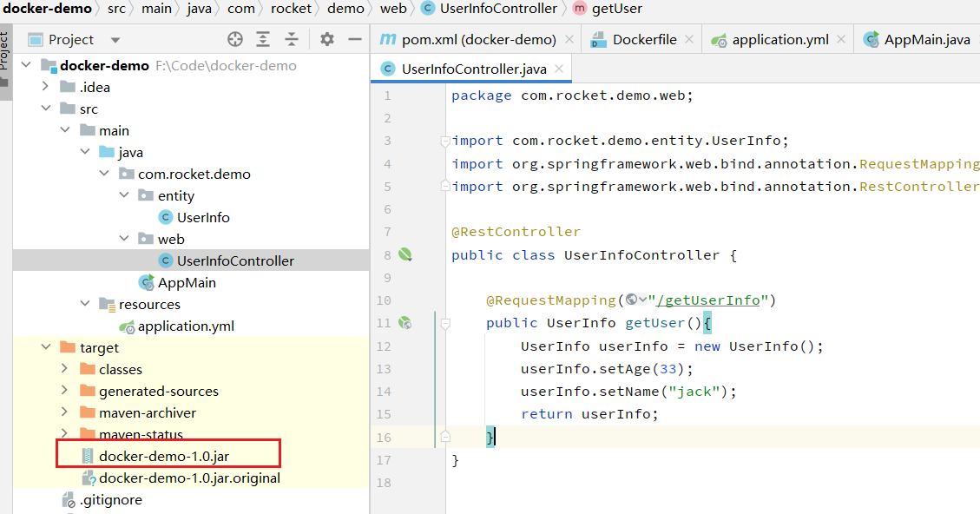Close the application.yml tab
The height and width of the screenshot is (514, 980).
841,39
